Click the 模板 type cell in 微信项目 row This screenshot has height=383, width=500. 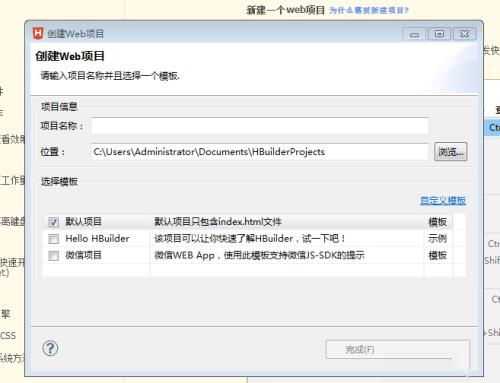tap(437, 255)
